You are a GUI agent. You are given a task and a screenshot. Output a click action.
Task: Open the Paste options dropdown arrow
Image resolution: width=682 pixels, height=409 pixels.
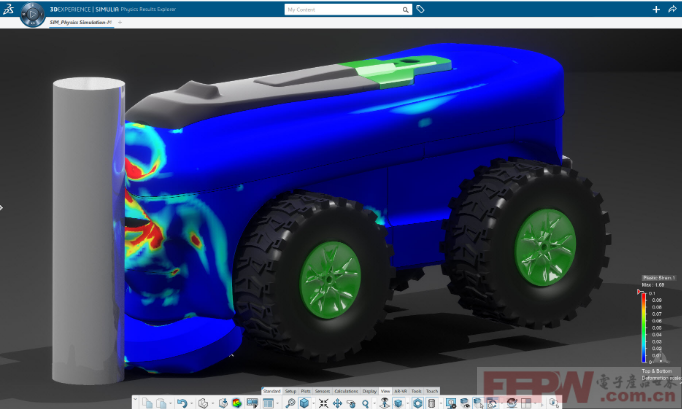pos(170,404)
